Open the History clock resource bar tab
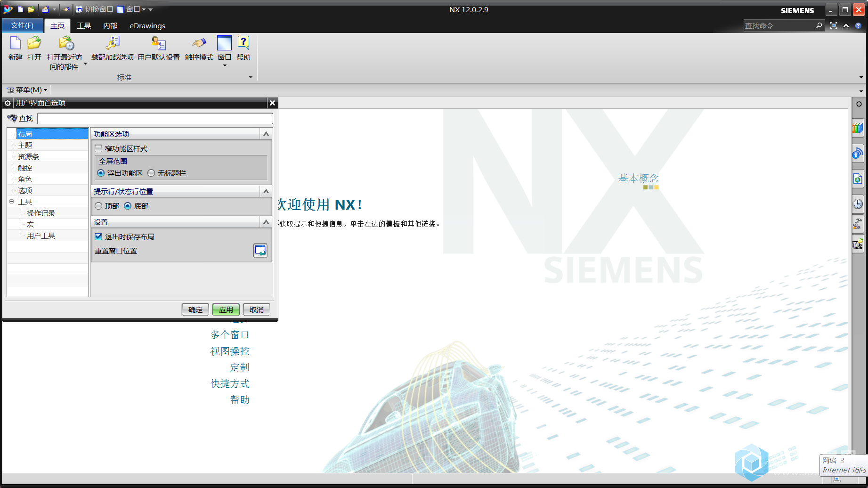The height and width of the screenshot is (488, 868). point(858,203)
